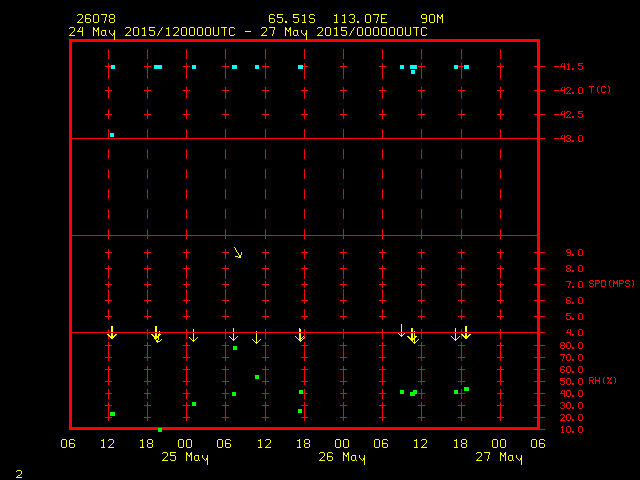The width and height of the screenshot is (640, 480).
Task: Select the 26 May date label
Action: (x=342, y=458)
